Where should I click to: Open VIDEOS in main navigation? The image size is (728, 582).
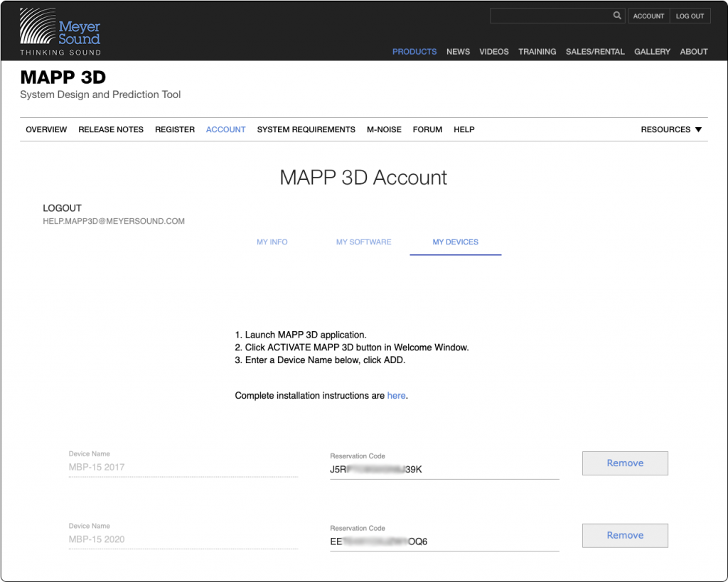tap(494, 51)
